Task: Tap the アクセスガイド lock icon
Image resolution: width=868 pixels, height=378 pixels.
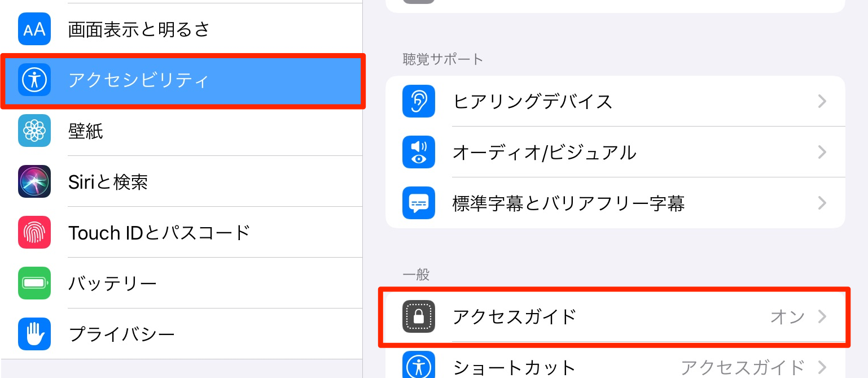Action: point(419,316)
